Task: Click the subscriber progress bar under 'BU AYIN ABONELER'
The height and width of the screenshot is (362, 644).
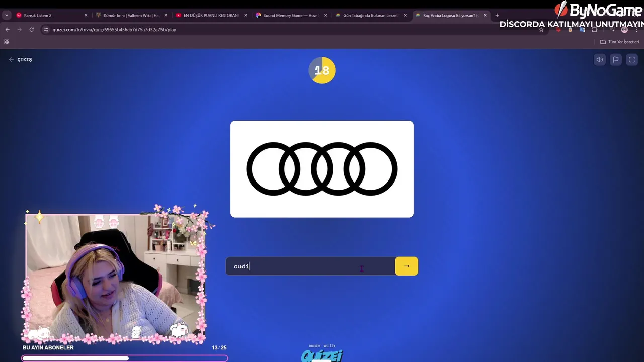Action: [x=125, y=358]
